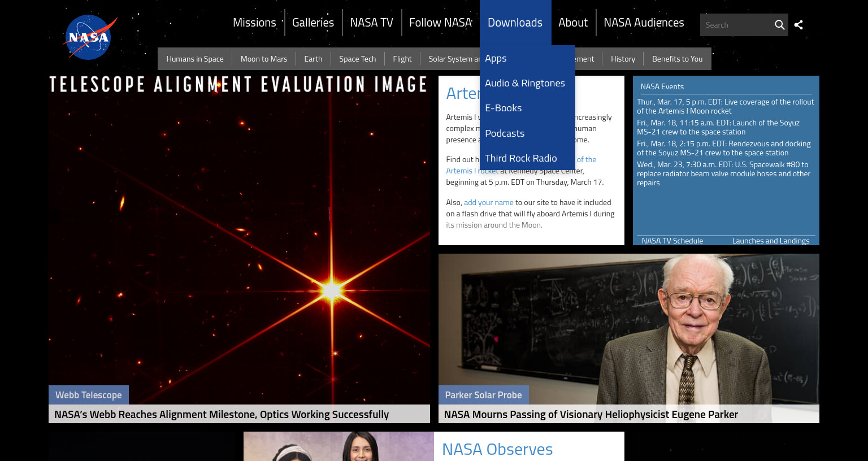Click the NASA meatball logo
868x461 pixels.
click(x=90, y=37)
